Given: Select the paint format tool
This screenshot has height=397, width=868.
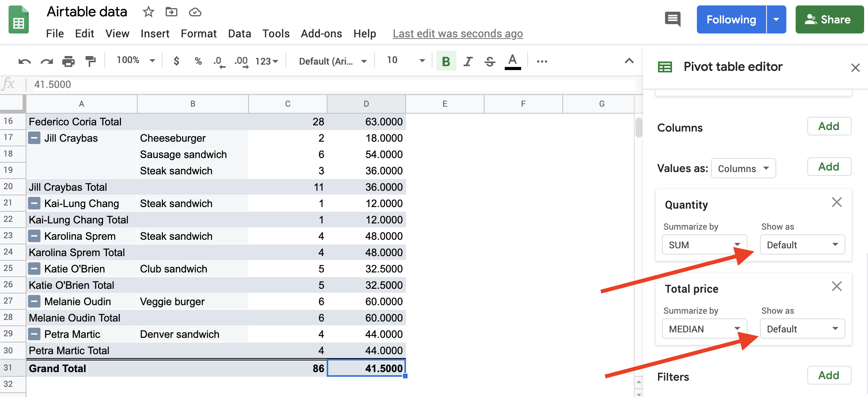Looking at the screenshot, I should [x=91, y=61].
